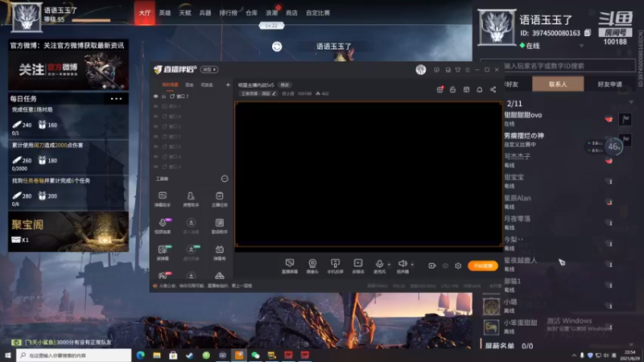Expand the 屏蔽名单 block list arrow
Image resolution: width=644 pixels, height=362 pixels.
coord(631,345)
